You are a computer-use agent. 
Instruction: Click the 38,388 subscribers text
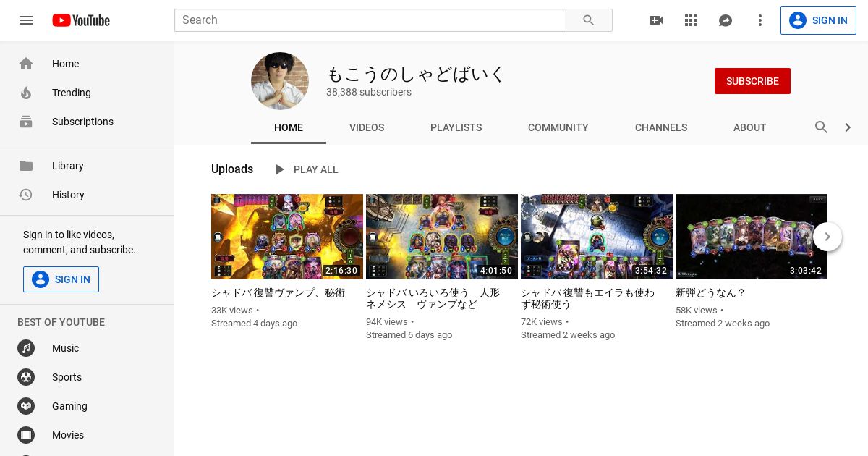coord(369,92)
